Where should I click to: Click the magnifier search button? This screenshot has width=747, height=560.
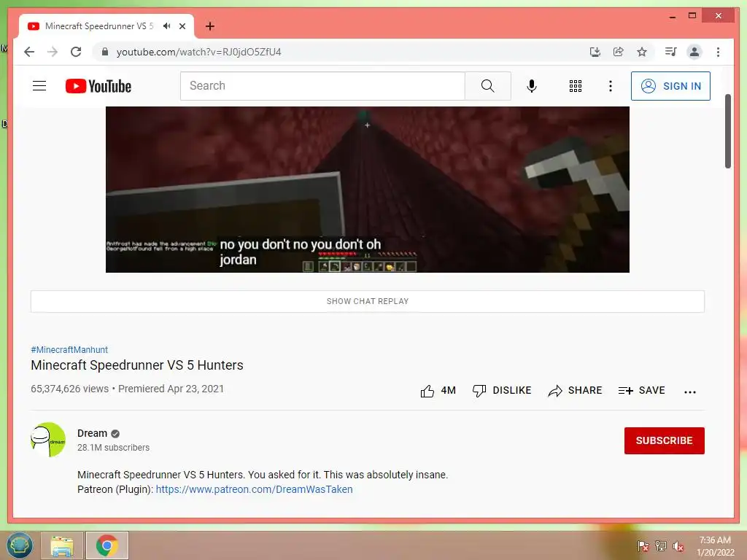[x=488, y=86]
